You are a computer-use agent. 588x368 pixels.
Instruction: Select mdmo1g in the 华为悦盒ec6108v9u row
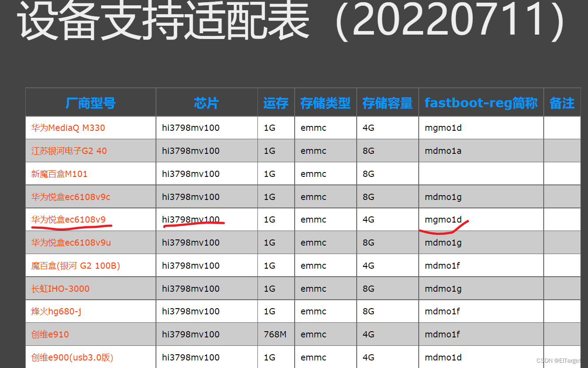(x=443, y=243)
